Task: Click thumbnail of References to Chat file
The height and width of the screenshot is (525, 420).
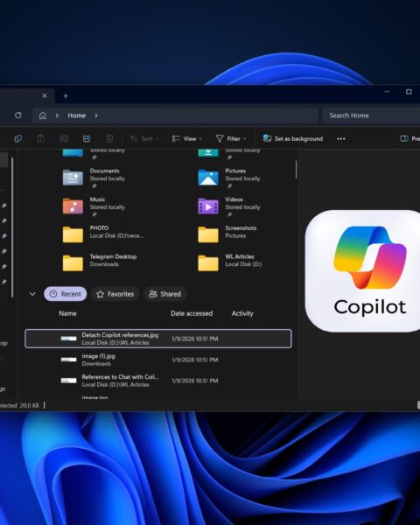Action: tap(68, 381)
